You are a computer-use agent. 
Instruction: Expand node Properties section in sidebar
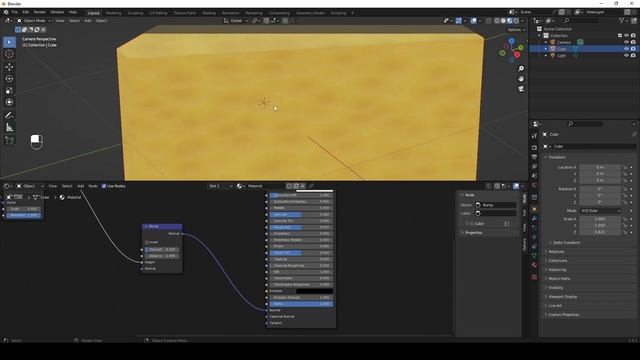click(x=473, y=233)
